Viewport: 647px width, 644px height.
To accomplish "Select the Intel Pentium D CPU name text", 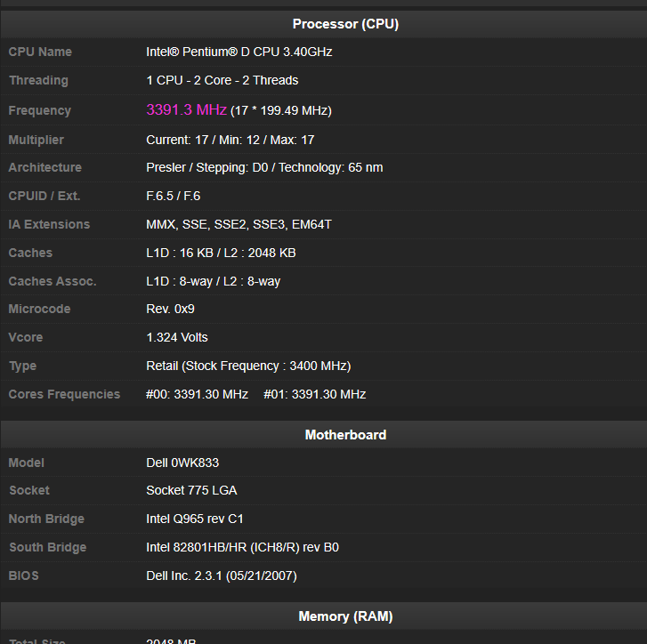I will (239, 52).
